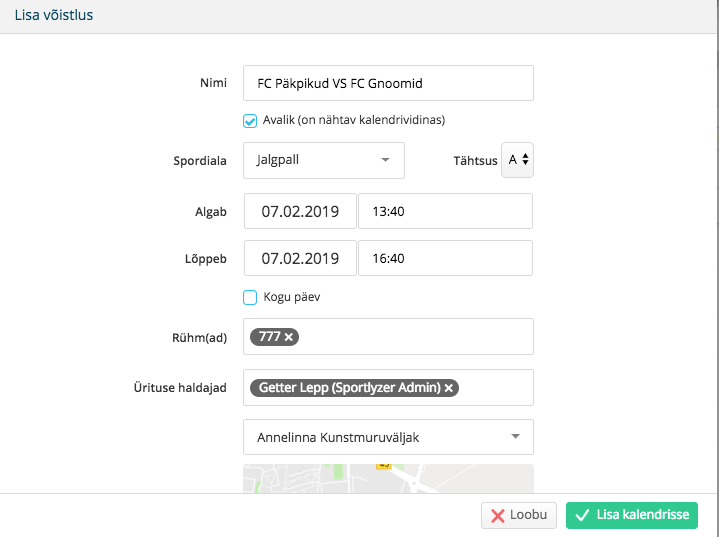Select the Algab start date field
Screen dimensions: 719x537
click(300, 211)
